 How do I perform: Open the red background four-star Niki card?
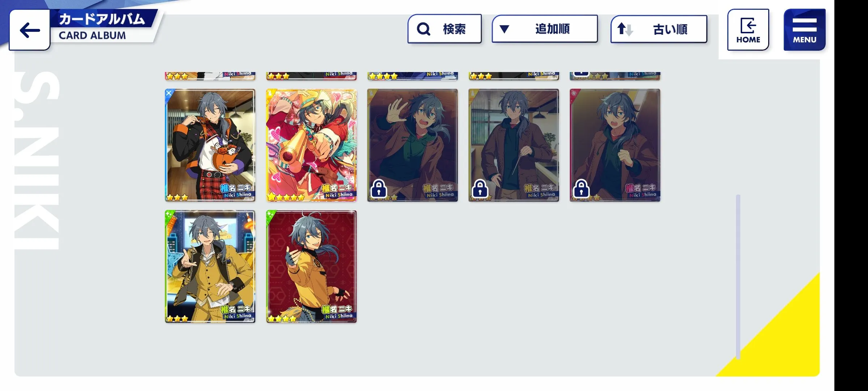click(311, 266)
